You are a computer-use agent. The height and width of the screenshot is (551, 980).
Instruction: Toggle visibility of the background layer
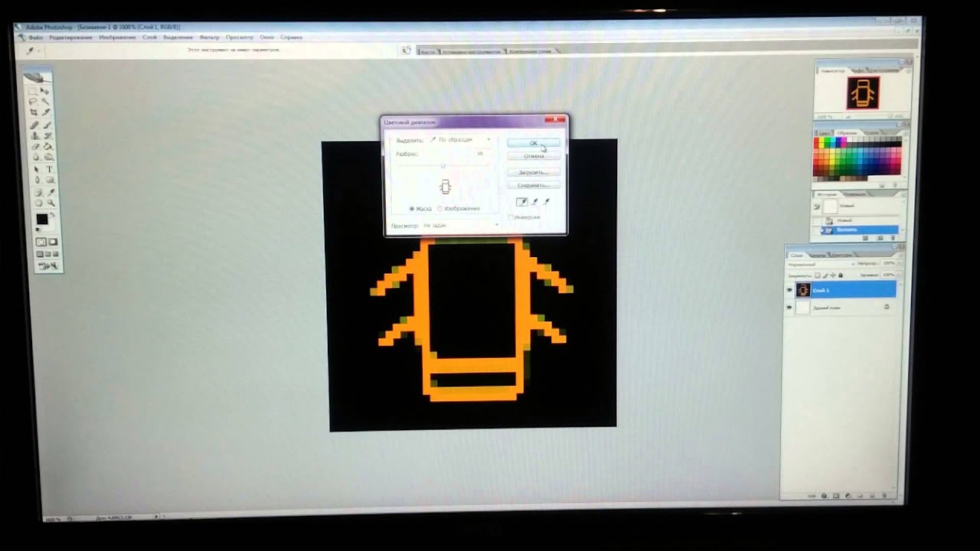[x=789, y=307]
